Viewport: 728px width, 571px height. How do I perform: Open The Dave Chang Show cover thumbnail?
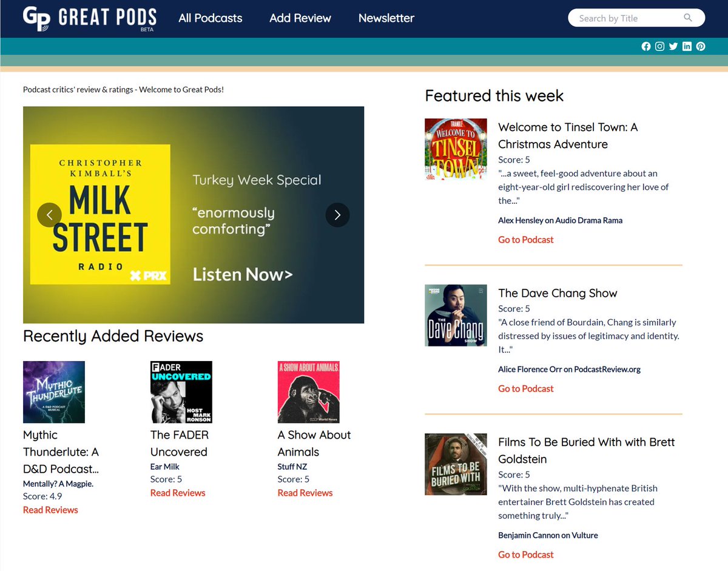coord(456,316)
